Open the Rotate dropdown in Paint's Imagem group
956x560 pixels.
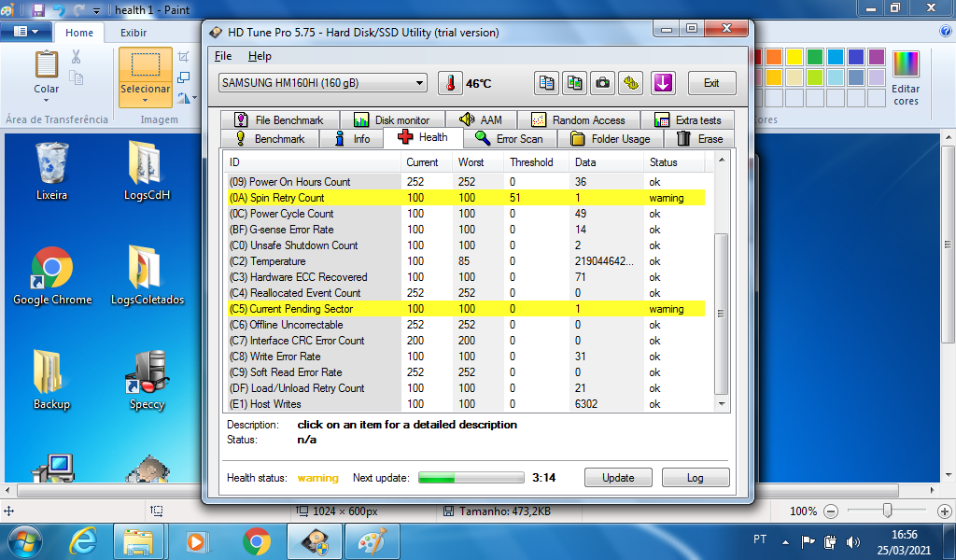[x=188, y=98]
